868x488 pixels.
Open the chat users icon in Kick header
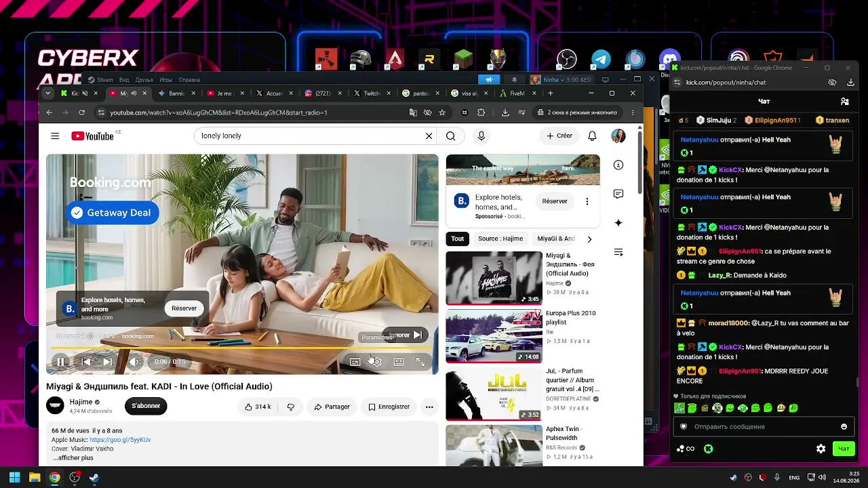(x=844, y=102)
